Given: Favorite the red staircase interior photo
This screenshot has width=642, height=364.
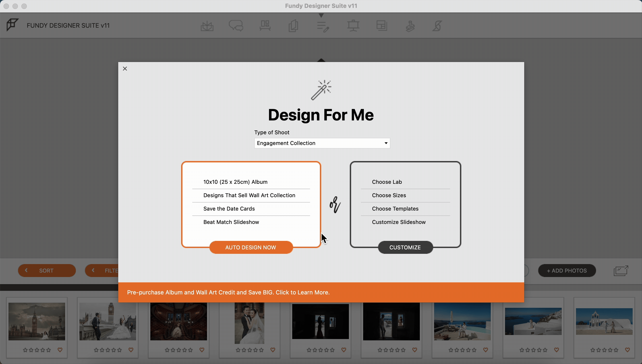Looking at the screenshot, I should click(x=202, y=350).
